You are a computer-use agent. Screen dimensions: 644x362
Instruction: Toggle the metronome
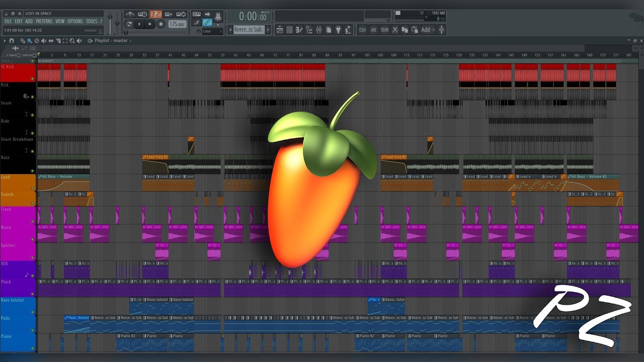coord(130,14)
